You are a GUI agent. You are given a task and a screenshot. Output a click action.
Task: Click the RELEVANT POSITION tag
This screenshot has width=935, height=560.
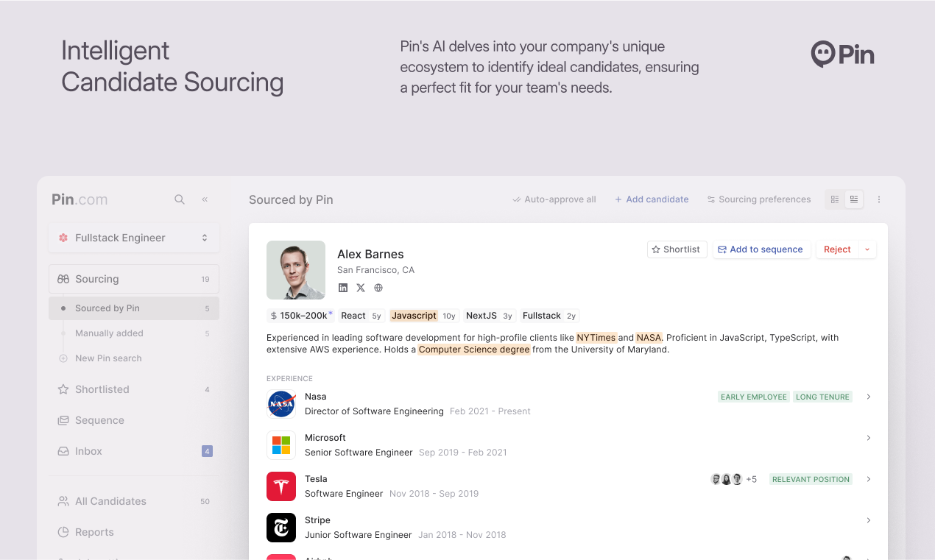(x=811, y=479)
